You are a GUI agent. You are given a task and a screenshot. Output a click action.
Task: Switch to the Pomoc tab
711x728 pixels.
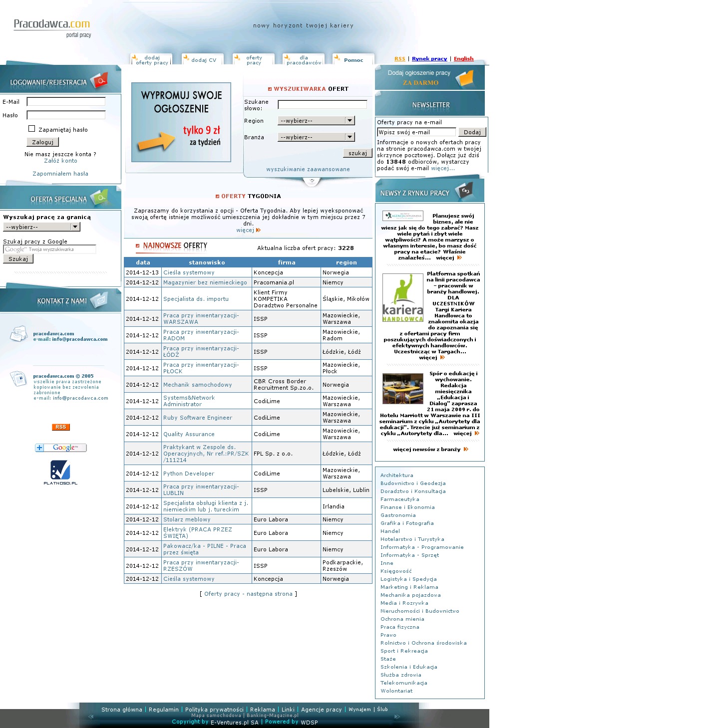tap(353, 60)
